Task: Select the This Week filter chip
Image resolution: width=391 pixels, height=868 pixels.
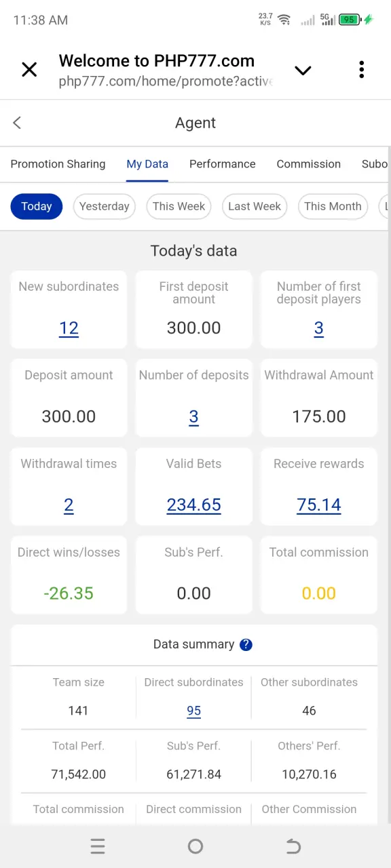Action: [179, 206]
